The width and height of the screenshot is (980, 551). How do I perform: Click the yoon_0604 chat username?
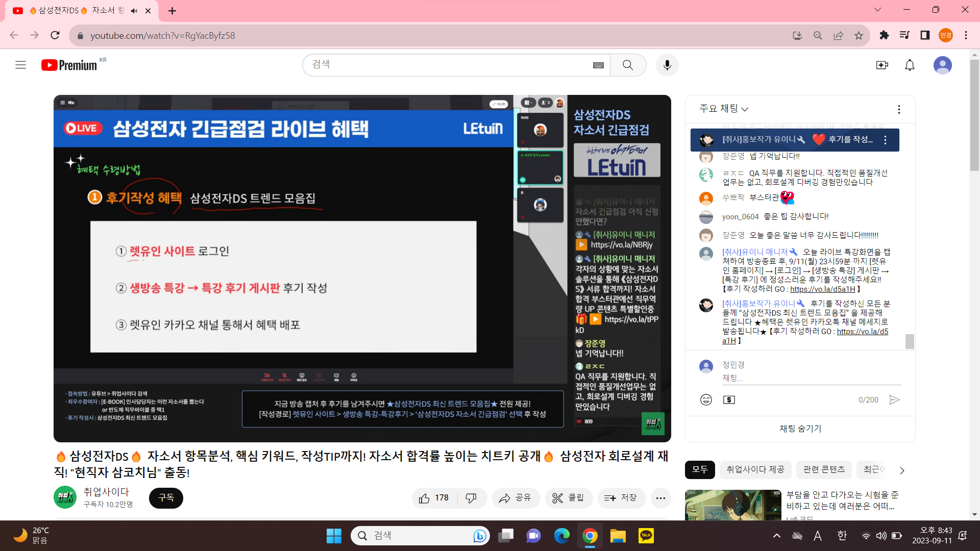[x=740, y=217]
